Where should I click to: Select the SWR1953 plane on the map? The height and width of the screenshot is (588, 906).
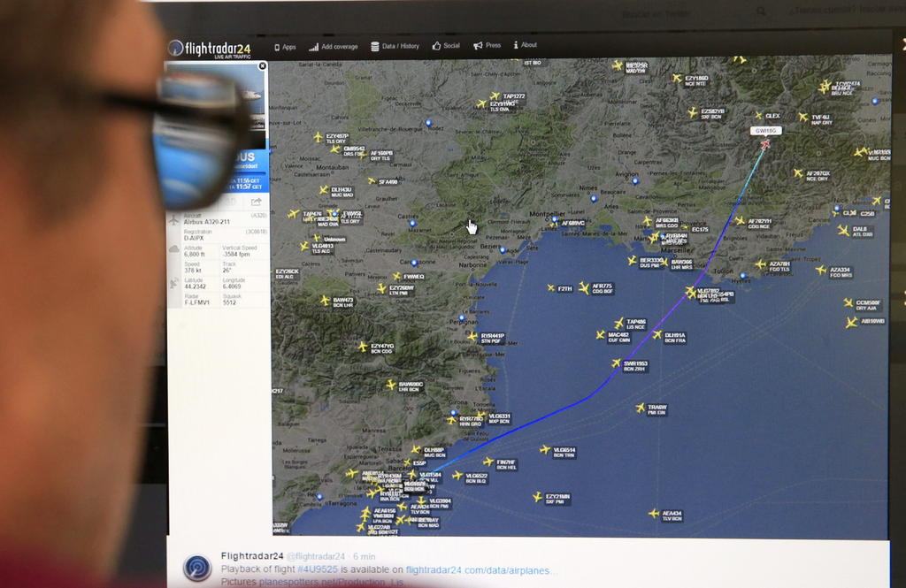[x=617, y=363]
